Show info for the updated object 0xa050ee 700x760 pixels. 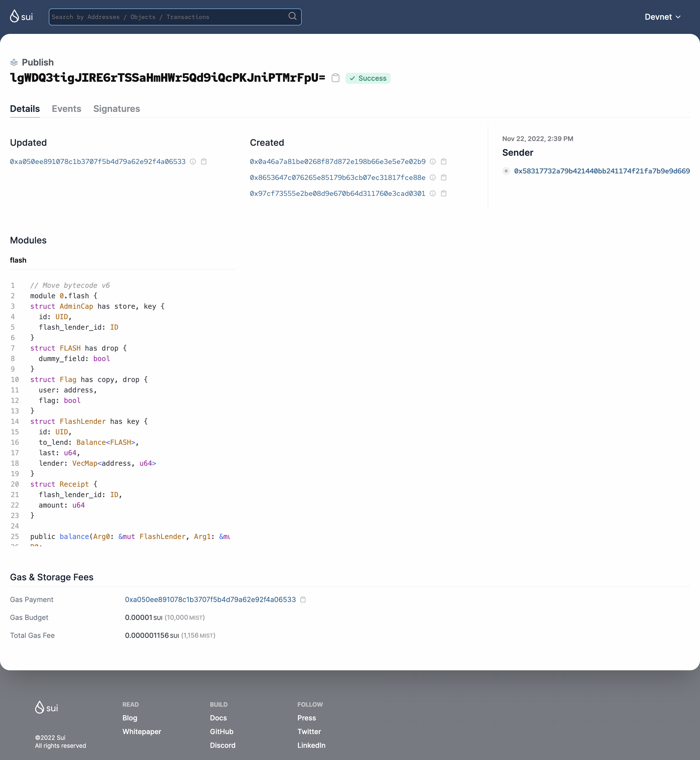[x=193, y=162]
